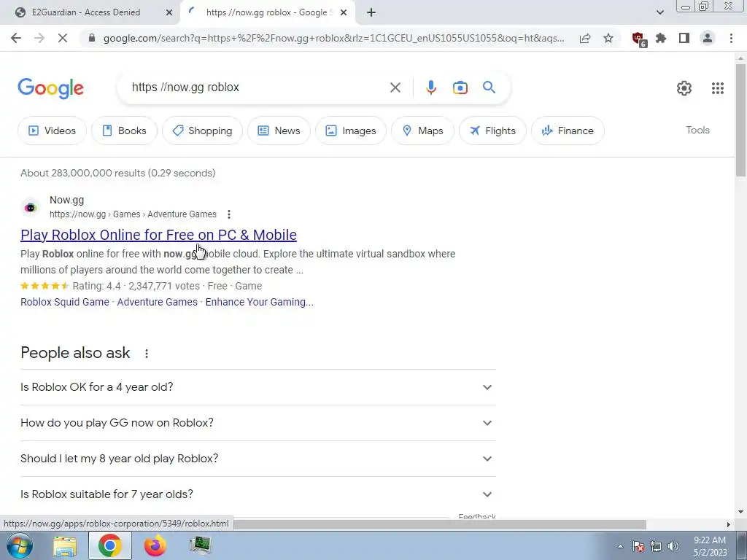Screen dimensions: 747x560
Task: Share this page icon in address bar
Action: pos(585,38)
